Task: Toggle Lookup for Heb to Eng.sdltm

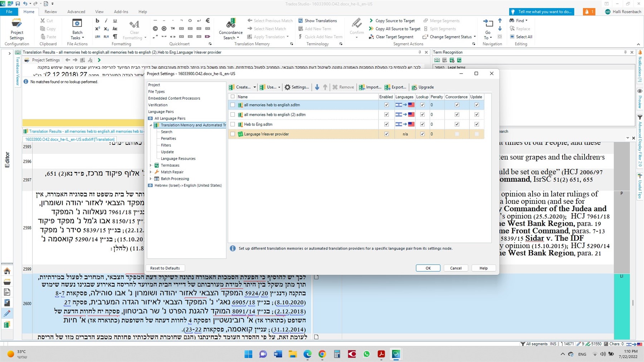Action: click(x=423, y=124)
